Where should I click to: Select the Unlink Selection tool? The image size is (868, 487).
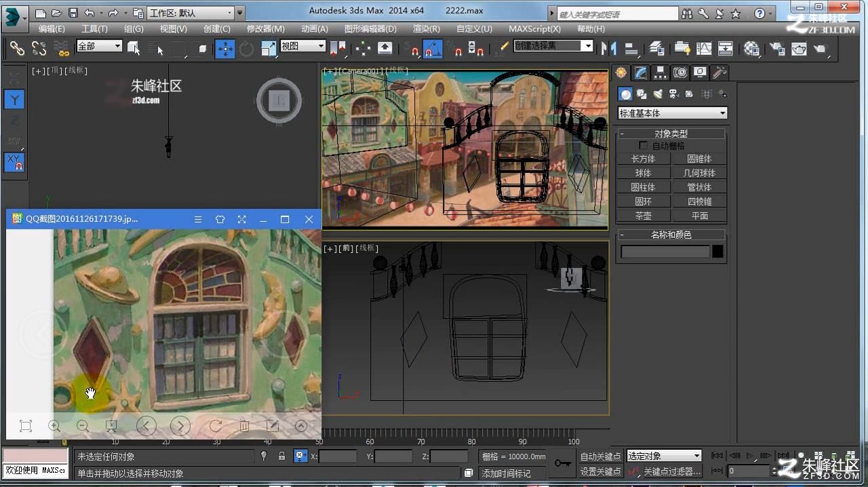click(x=39, y=48)
